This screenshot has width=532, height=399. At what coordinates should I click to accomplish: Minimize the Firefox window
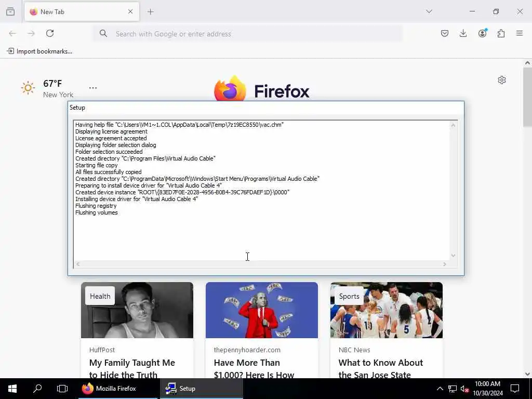point(472,11)
